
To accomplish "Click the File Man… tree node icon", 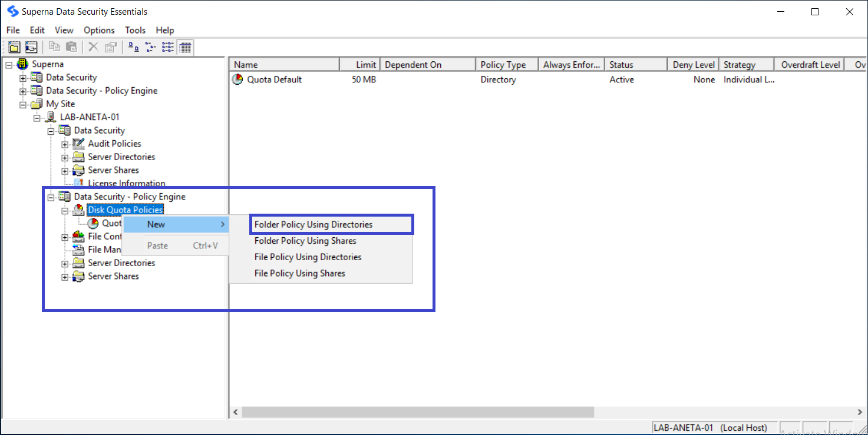I will pyautogui.click(x=78, y=250).
